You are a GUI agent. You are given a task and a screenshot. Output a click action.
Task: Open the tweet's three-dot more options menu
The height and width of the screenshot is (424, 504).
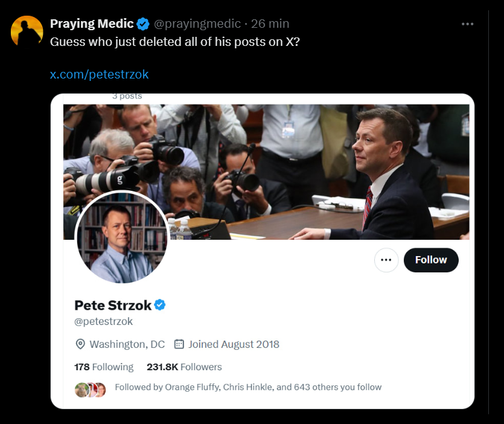[467, 24]
